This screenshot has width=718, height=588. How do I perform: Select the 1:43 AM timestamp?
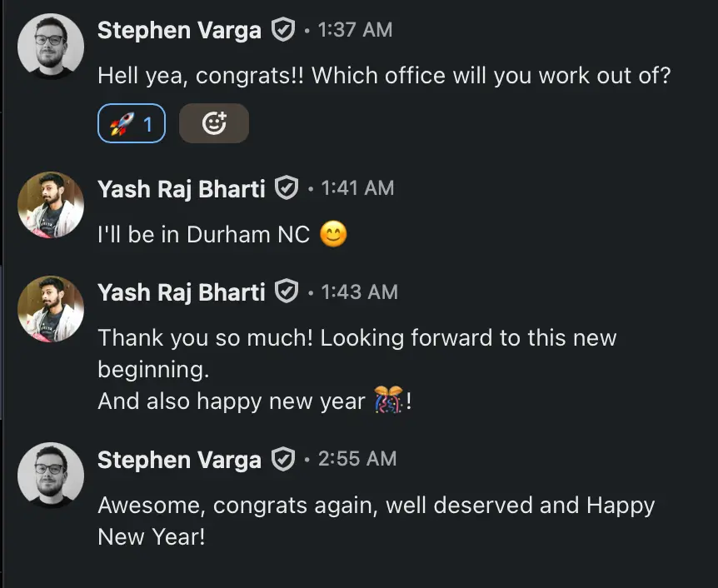coord(359,292)
